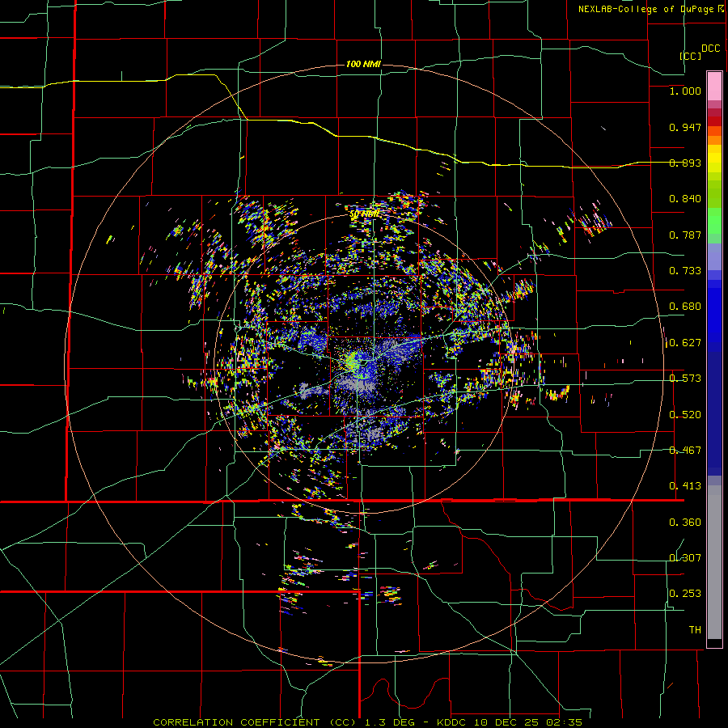The width and height of the screenshot is (728, 728).
Task: Click the 0.627 legend value
Action: click(x=685, y=343)
